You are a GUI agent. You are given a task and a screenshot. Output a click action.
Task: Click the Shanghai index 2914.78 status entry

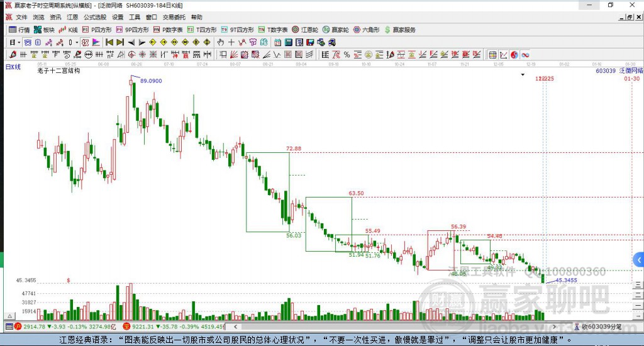(x=65, y=326)
